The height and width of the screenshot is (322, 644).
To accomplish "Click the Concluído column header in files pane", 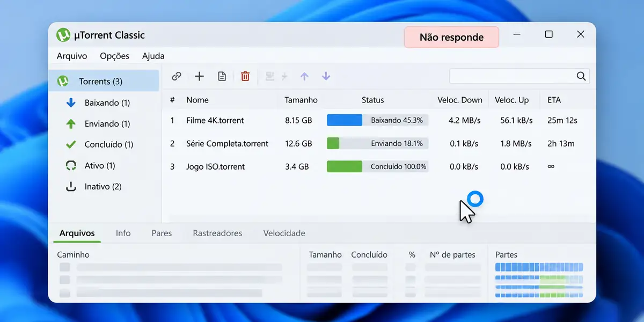I will (x=369, y=254).
